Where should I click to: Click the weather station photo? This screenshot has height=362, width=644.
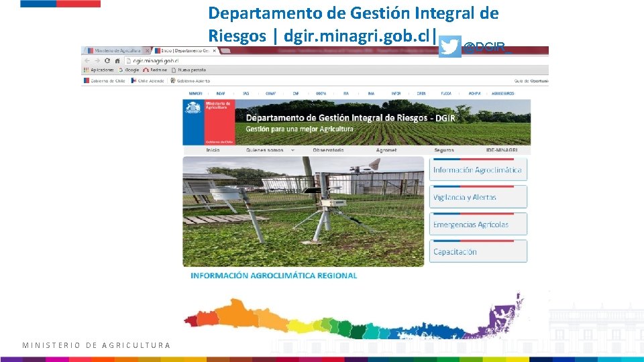coord(303,211)
